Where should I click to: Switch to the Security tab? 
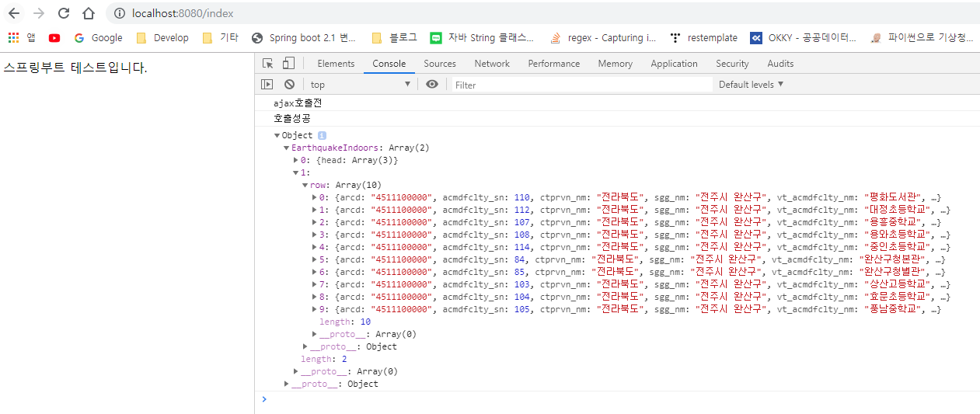click(732, 64)
